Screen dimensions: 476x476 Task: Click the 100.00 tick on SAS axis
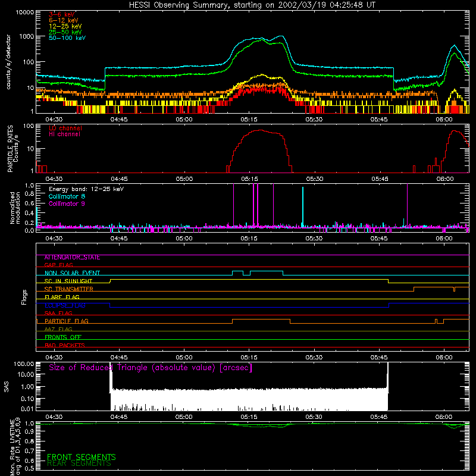pos(24,364)
